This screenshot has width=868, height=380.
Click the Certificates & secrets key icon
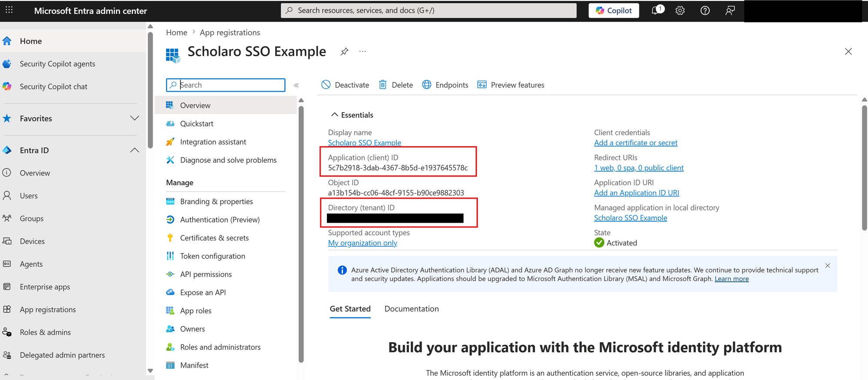tap(170, 238)
